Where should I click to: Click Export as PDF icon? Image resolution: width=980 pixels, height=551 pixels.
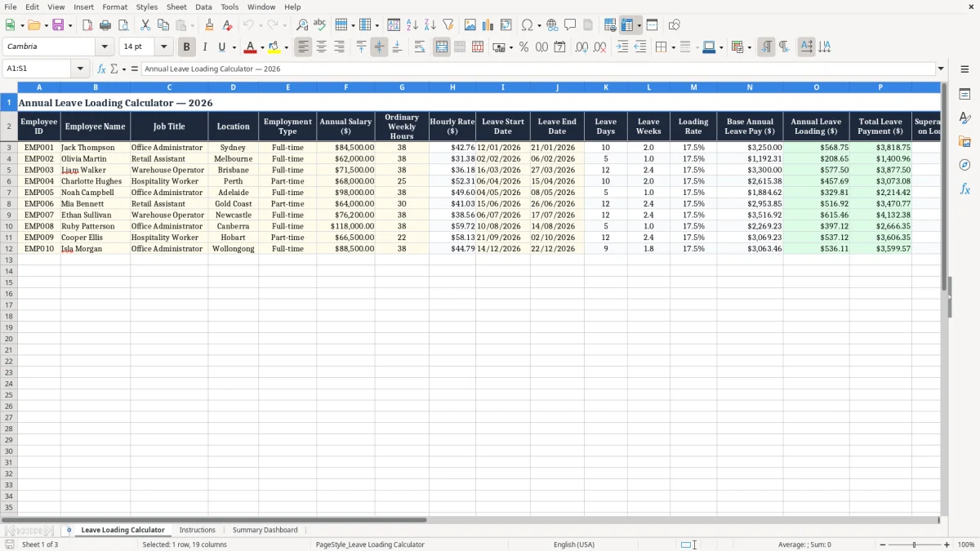tap(87, 25)
